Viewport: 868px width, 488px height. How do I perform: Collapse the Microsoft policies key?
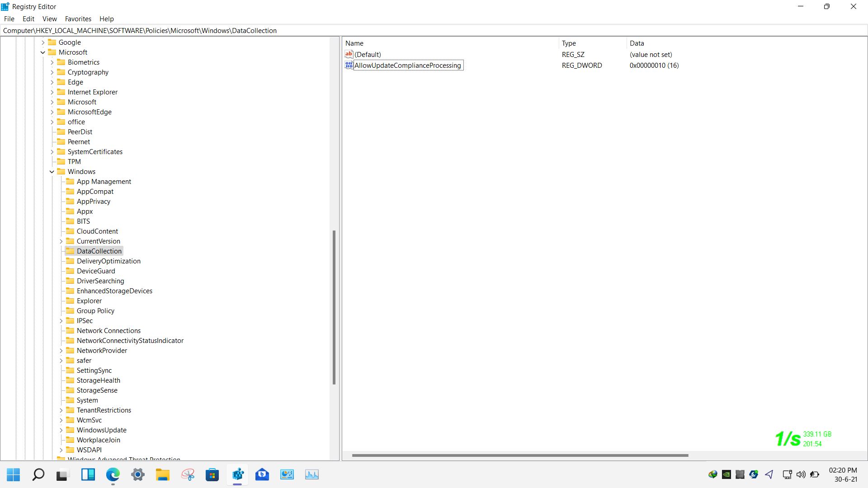(43, 52)
